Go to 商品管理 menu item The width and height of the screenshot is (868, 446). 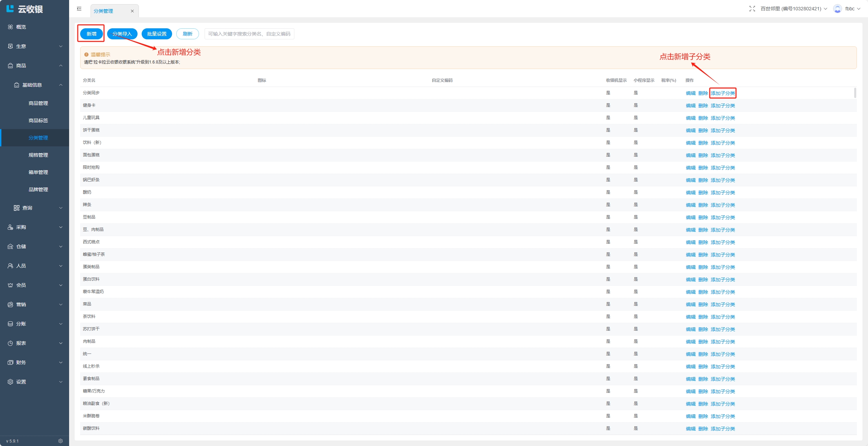tap(38, 103)
